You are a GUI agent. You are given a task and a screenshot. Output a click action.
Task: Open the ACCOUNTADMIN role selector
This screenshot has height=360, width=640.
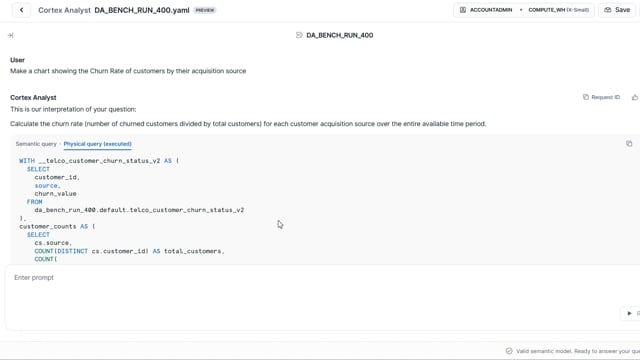point(486,10)
